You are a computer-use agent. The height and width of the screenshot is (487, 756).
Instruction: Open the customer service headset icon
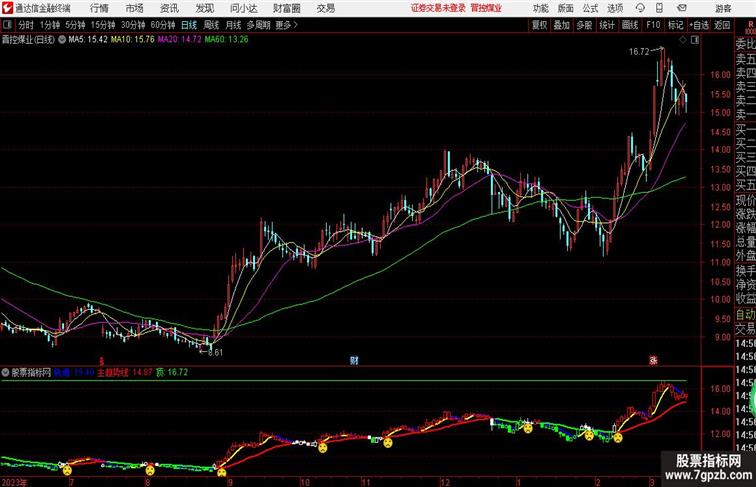pos(640,8)
